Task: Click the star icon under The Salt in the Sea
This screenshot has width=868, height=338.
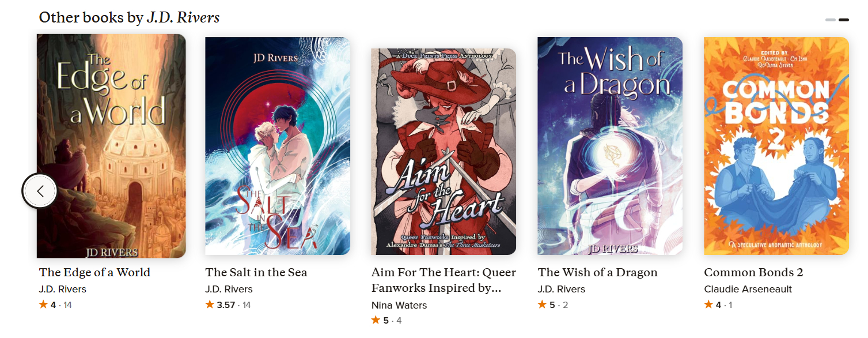Action: 210,305
